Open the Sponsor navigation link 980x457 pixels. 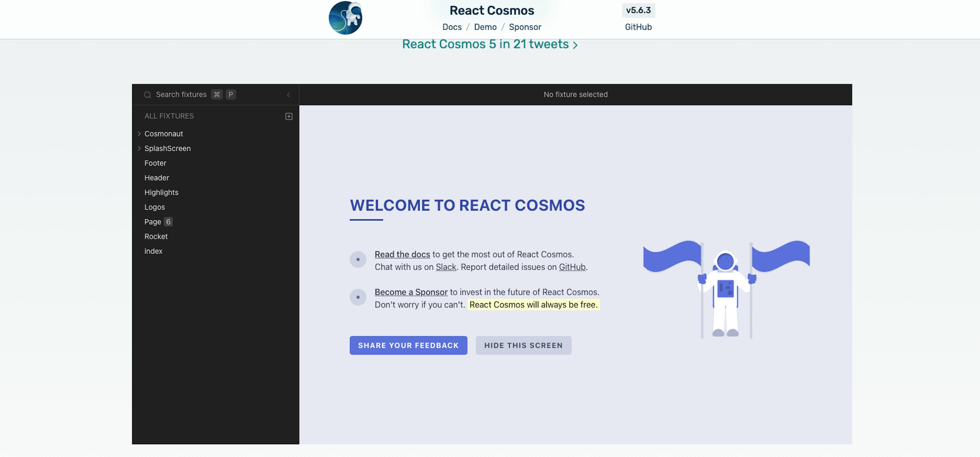525,27
